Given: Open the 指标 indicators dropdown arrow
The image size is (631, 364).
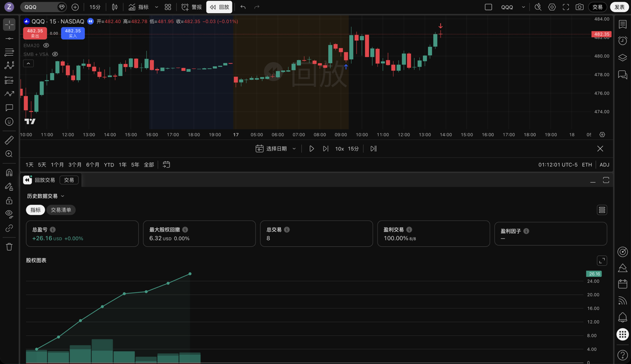Looking at the screenshot, I should (x=157, y=7).
